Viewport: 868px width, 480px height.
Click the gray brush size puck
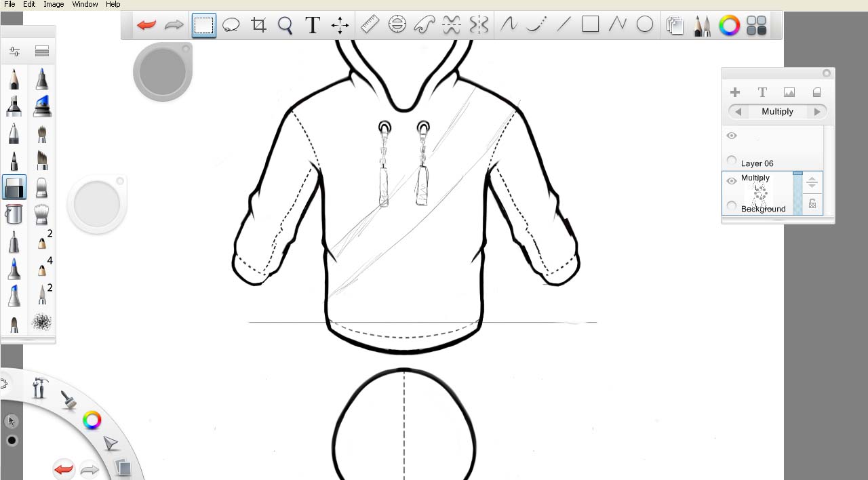point(163,71)
